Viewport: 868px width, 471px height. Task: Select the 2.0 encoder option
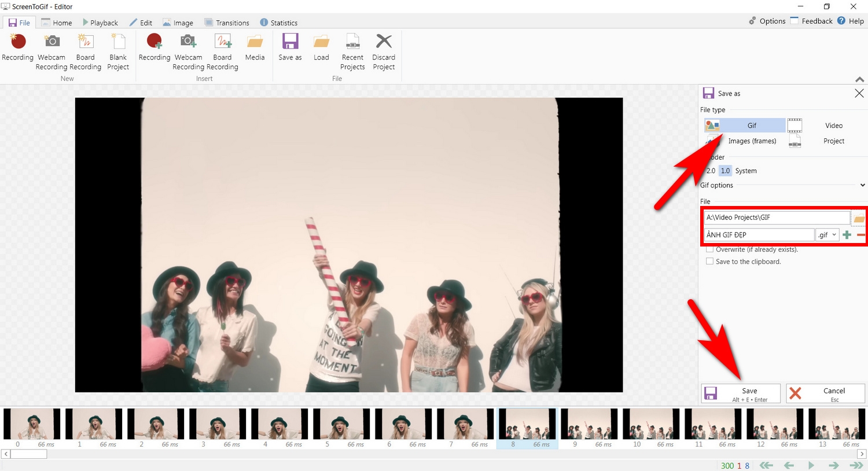click(711, 171)
